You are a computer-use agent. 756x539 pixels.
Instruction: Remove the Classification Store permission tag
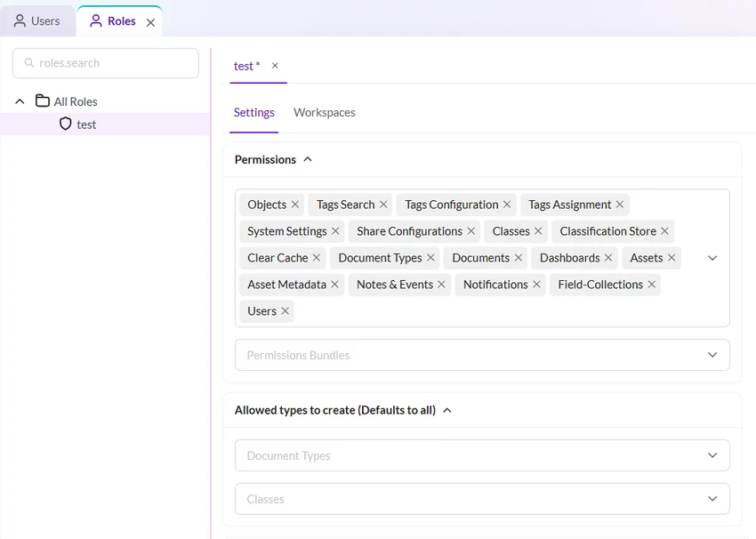coord(664,231)
